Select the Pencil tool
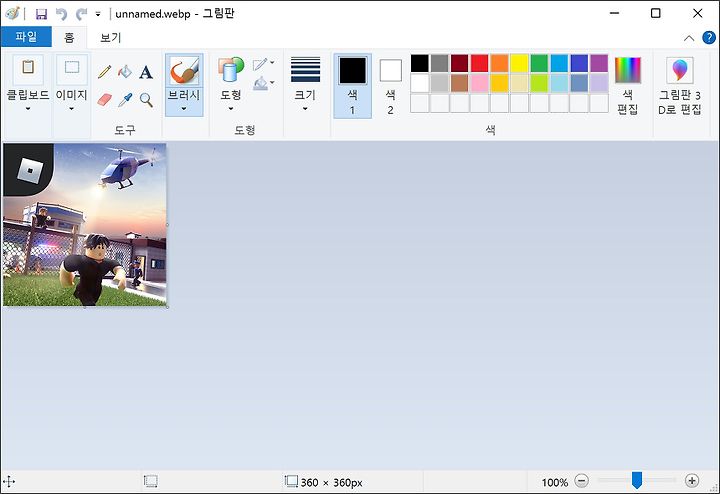Screen dimensions: 720x494 pyautogui.click(x=104, y=72)
